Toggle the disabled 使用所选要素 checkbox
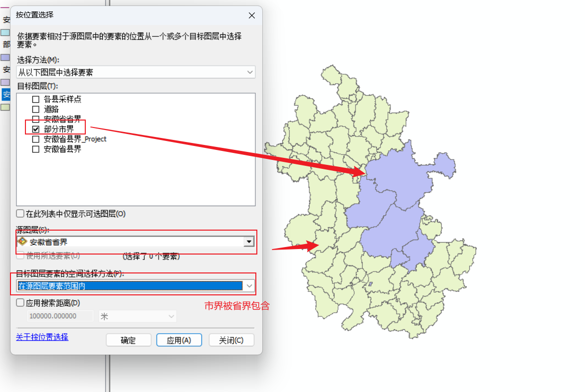 (20, 256)
